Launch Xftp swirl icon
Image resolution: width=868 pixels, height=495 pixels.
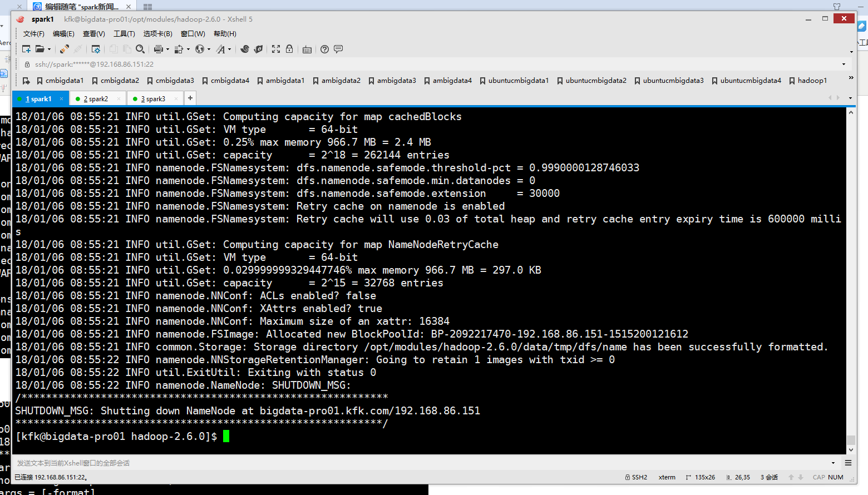click(245, 49)
